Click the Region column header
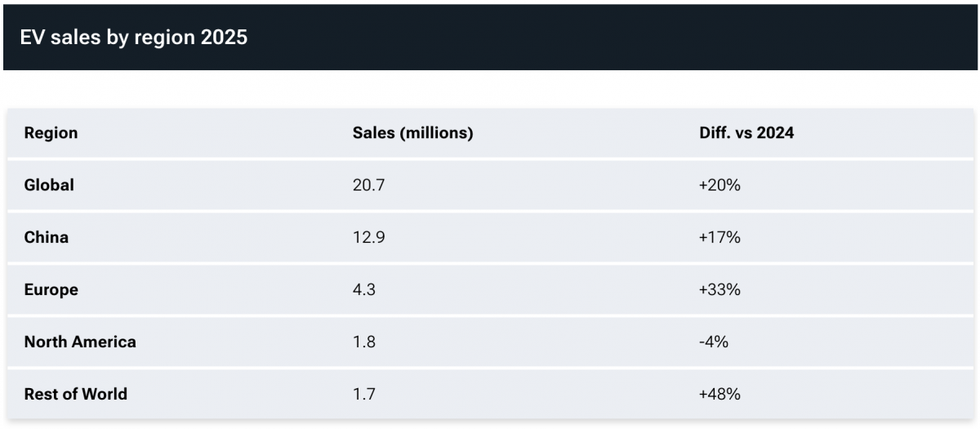This screenshot has height=429, width=980. coord(51,133)
